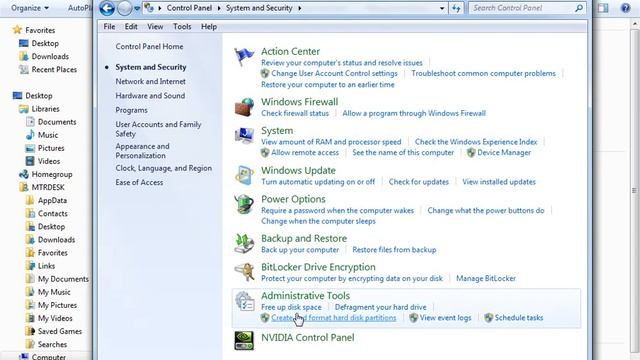This screenshot has height=360, width=640.
Task: Open Clock, Language, and Region
Action: [164, 168]
